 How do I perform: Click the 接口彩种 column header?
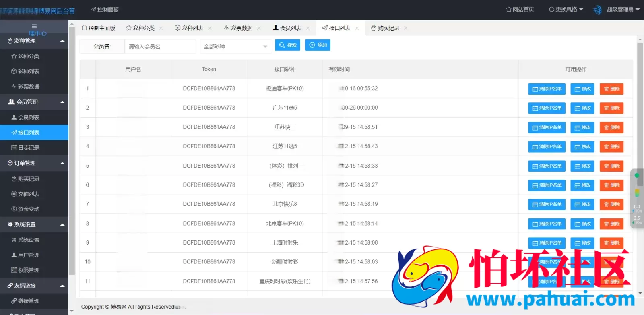pyautogui.click(x=285, y=69)
